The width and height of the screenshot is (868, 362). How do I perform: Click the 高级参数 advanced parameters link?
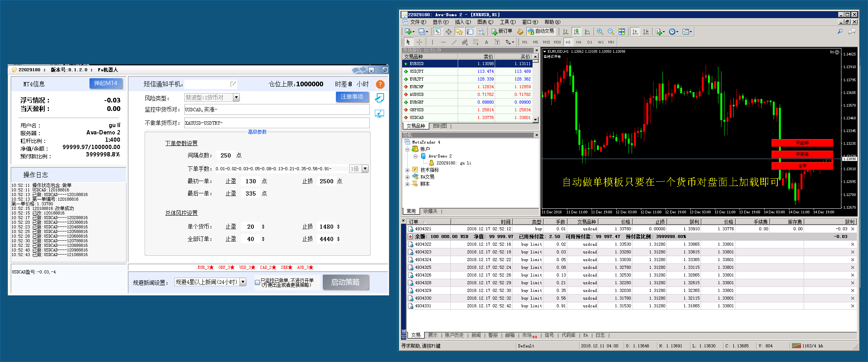pyautogui.click(x=257, y=132)
